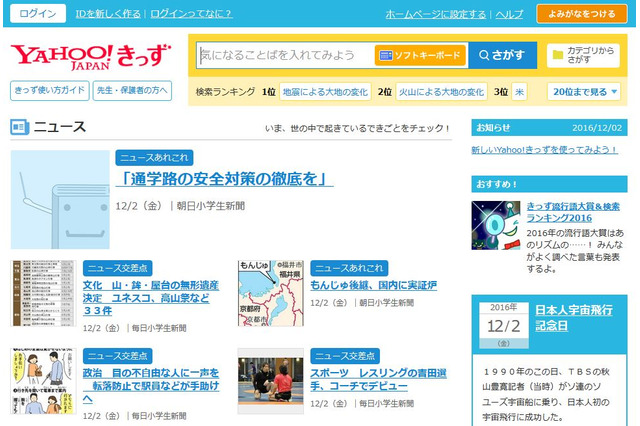Open article スポーツ レスリングの吉田選手
Screen dimensions: 640x426
[378, 379]
